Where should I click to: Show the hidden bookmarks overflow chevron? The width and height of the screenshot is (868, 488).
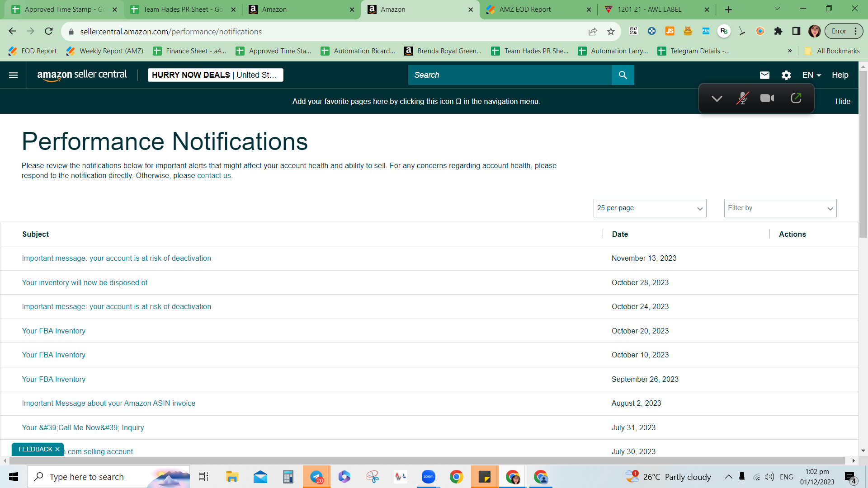tap(790, 51)
